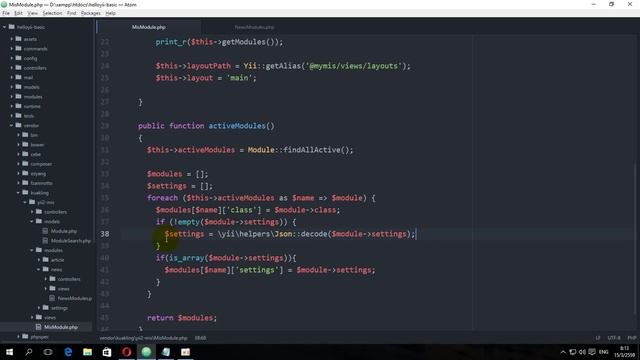
Task: Launch Microsoft Edge from taskbar
Action: pos(68,352)
